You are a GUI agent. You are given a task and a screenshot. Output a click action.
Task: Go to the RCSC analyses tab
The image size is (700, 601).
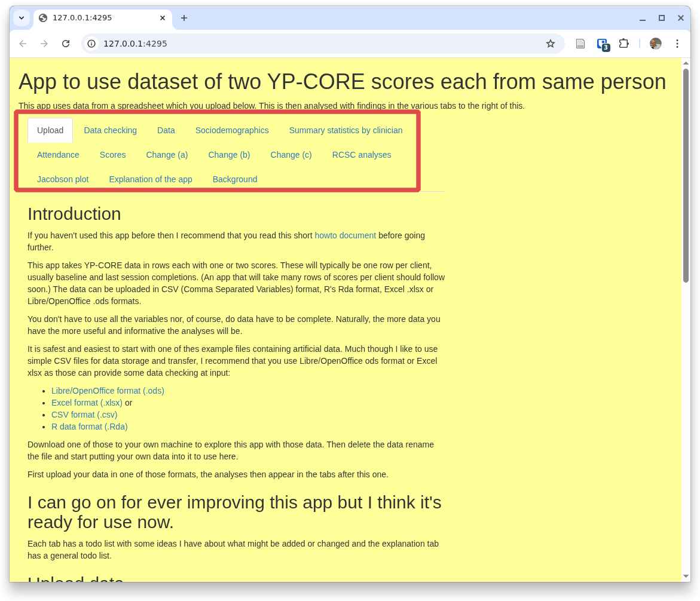(x=361, y=155)
